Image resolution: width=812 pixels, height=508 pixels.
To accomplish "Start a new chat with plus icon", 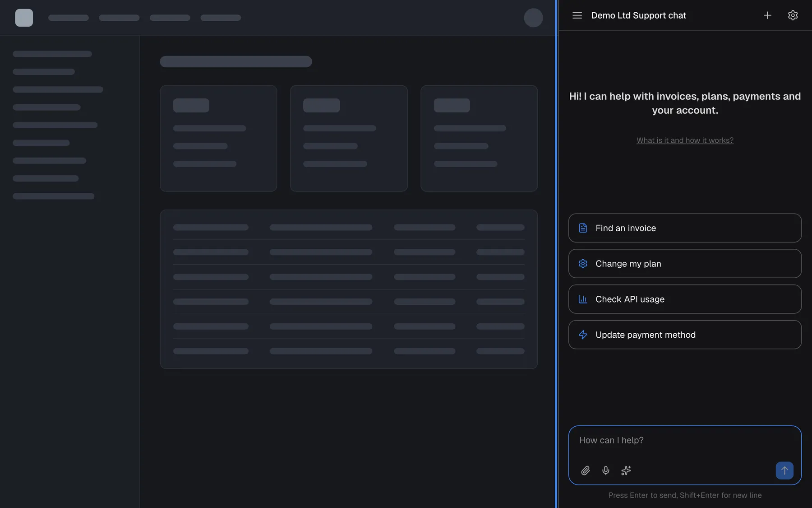I will coord(767,15).
